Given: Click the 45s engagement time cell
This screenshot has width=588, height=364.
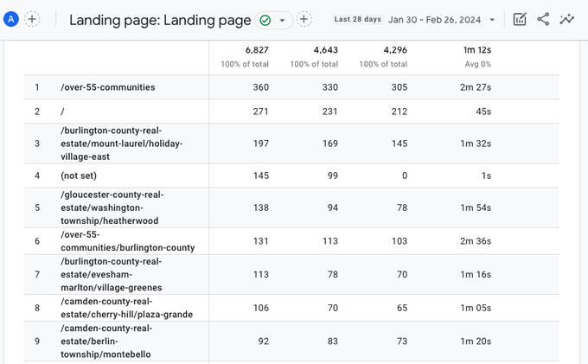Looking at the screenshot, I should tap(483, 112).
